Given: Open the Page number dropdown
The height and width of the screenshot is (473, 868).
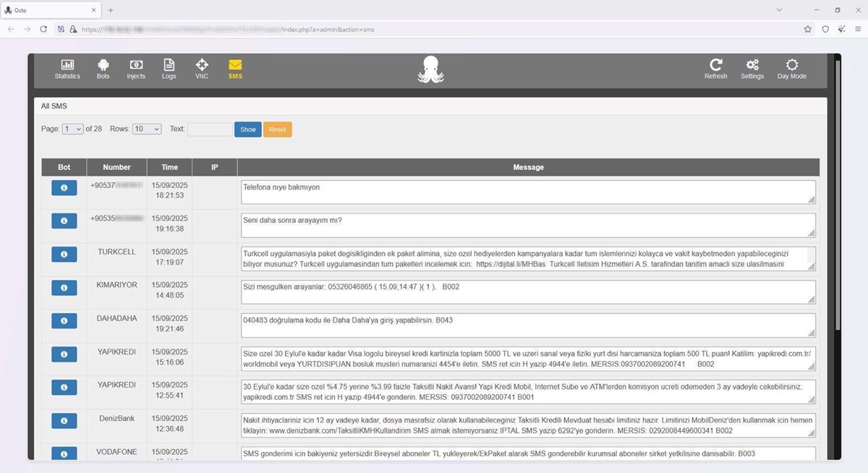Looking at the screenshot, I should point(72,129).
